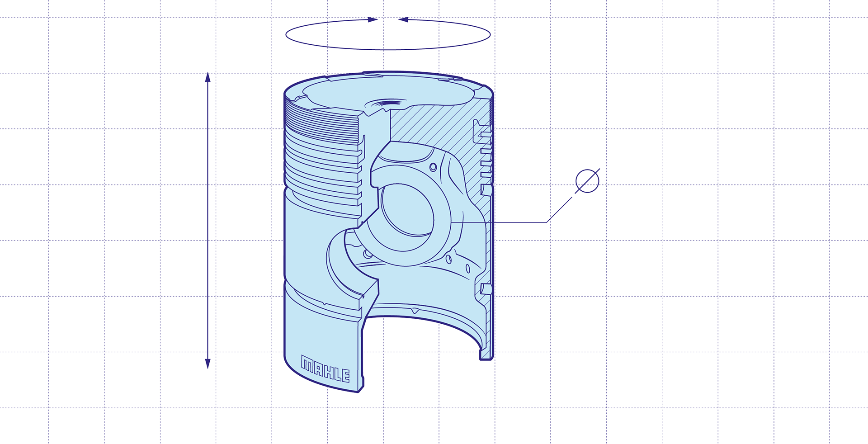The image size is (868, 444).
Task: Click the MAHLE logo on the piston skirt
Action: click(325, 368)
